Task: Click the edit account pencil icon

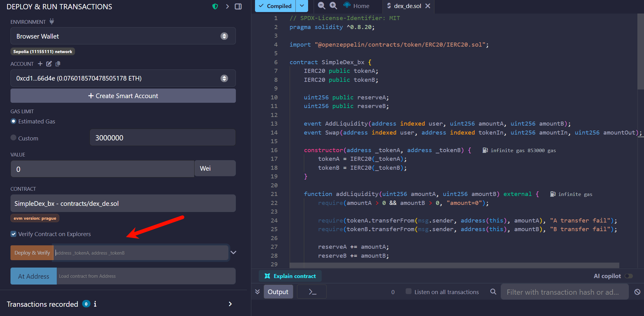Action: coord(49,64)
